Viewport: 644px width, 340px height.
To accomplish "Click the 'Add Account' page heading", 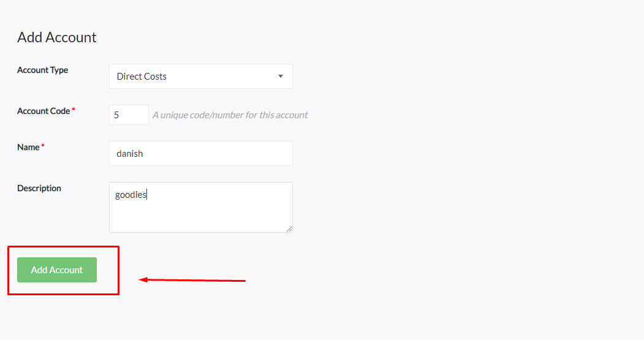I will 57,37.
